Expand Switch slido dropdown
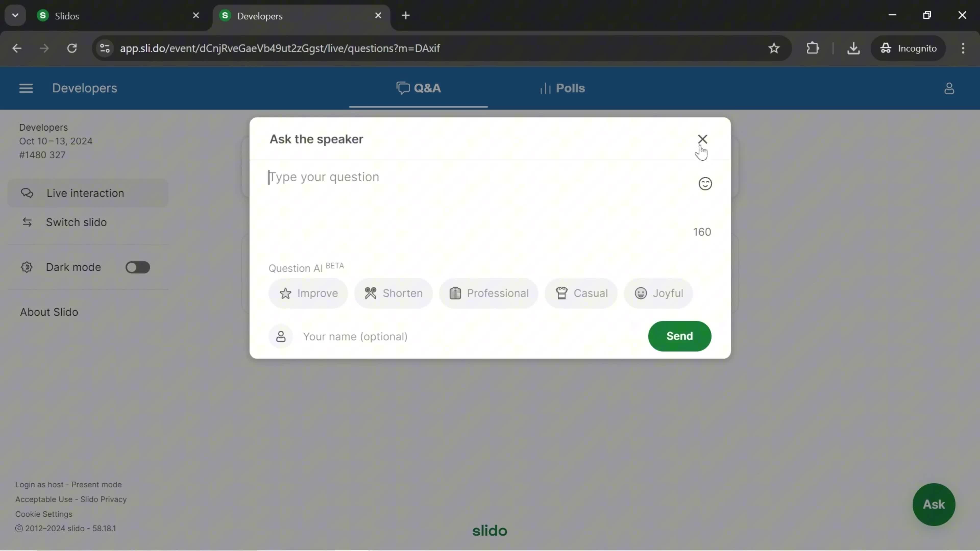Viewport: 980px width, 551px height. 76,222
